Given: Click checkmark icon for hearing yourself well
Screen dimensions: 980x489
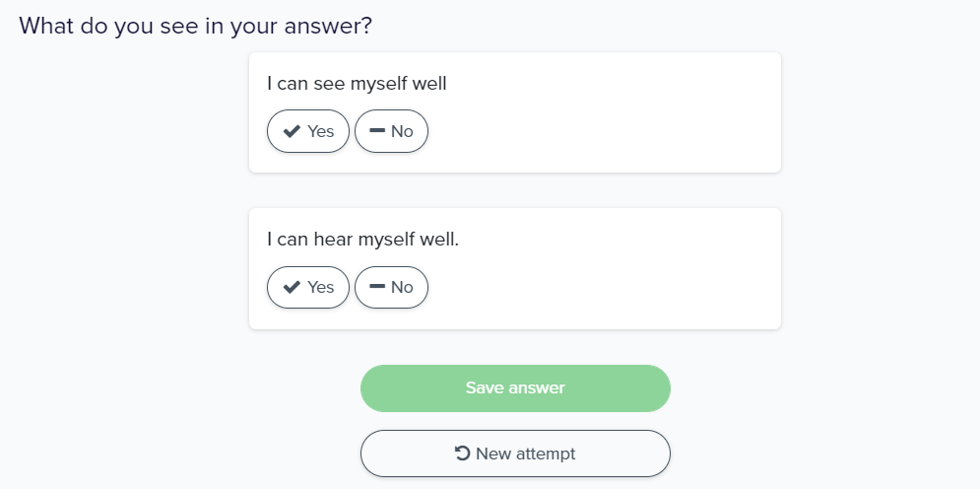Looking at the screenshot, I should pyautogui.click(x=292, y=288).
